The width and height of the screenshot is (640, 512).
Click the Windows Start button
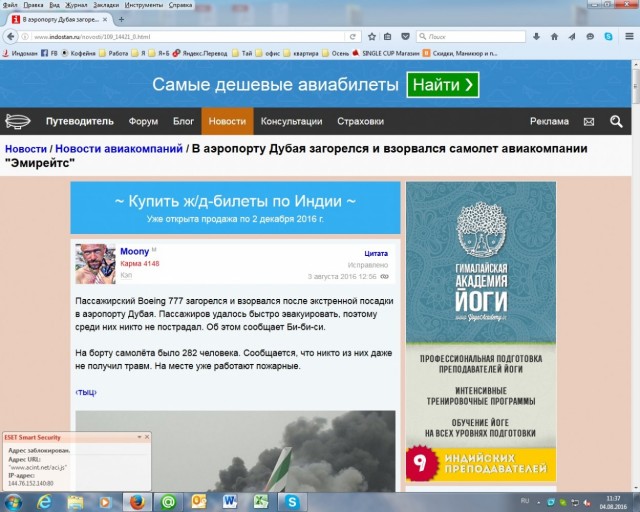14,501
